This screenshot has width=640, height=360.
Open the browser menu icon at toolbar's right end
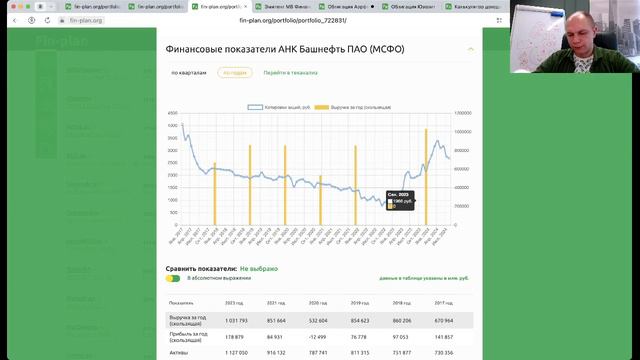(499, 20)
